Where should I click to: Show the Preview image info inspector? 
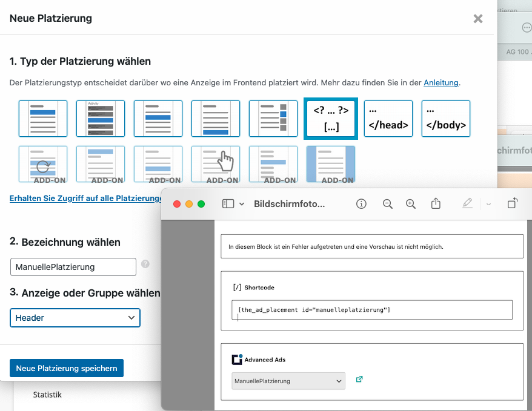tap(362, 204)
